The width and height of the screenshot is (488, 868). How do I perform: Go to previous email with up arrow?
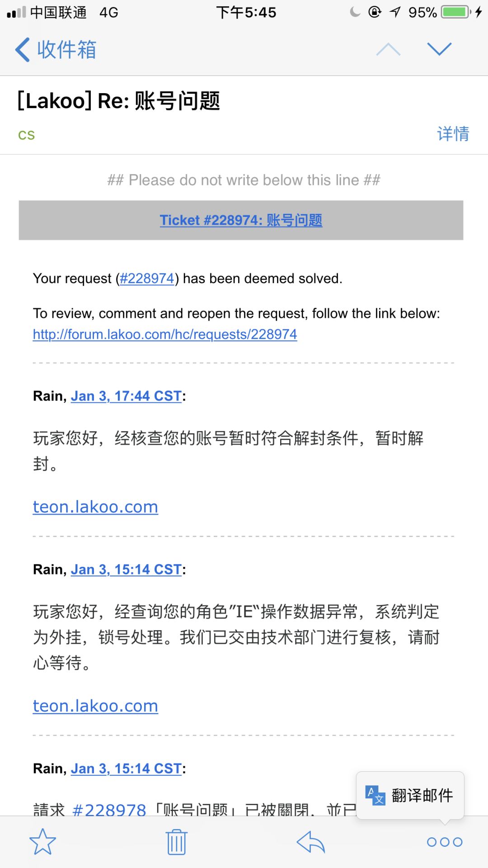388,49
